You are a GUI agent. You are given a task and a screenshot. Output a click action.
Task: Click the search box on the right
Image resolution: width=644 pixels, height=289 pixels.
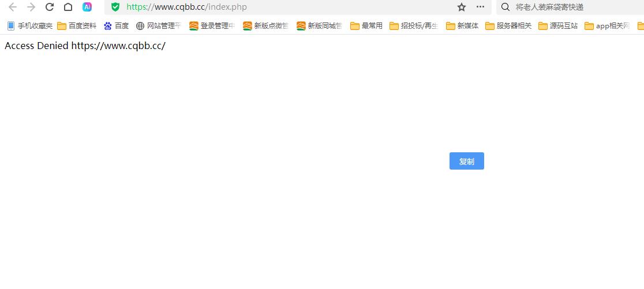[571, 7]
